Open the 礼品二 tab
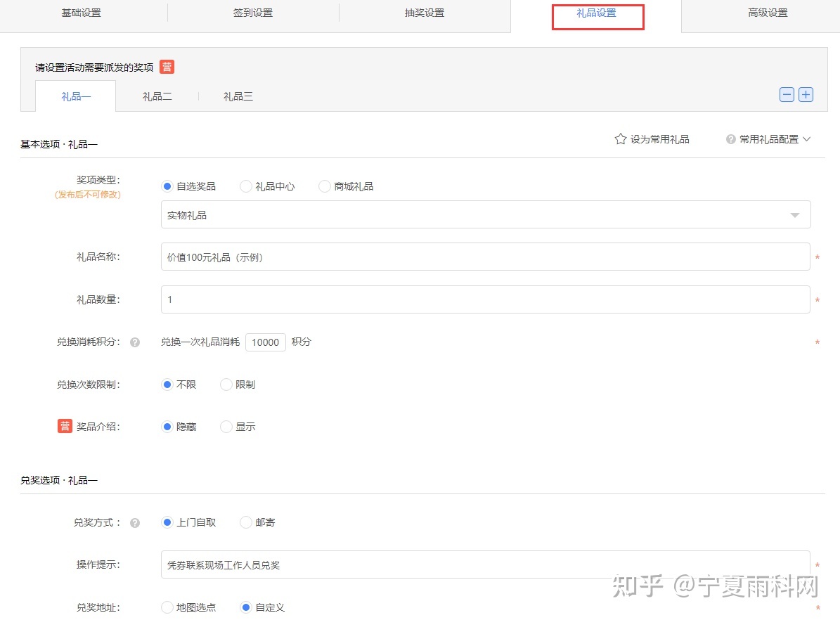 [x=157, y=96]
